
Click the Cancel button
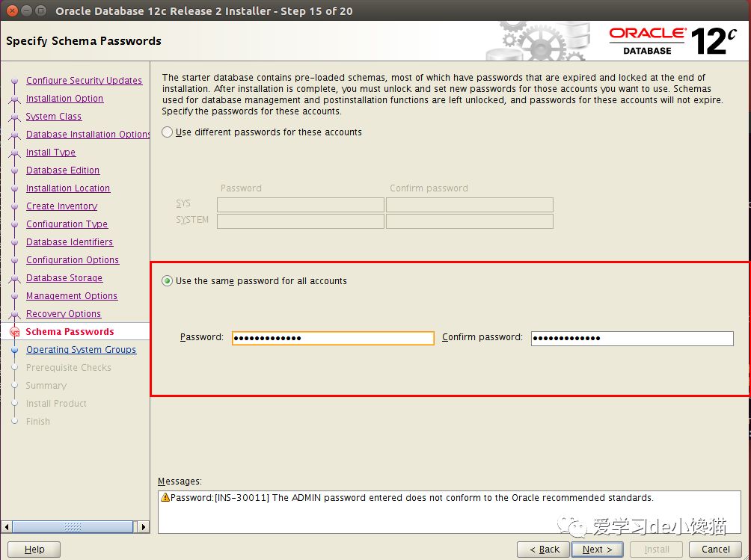pyautogui.click(x=716, y=550)
